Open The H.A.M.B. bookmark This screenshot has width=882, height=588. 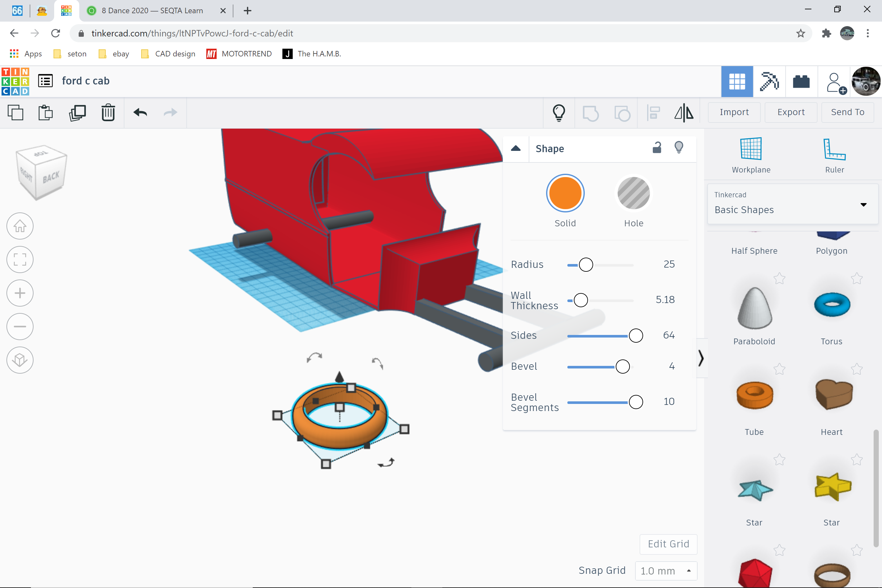[x=312, y=54]
